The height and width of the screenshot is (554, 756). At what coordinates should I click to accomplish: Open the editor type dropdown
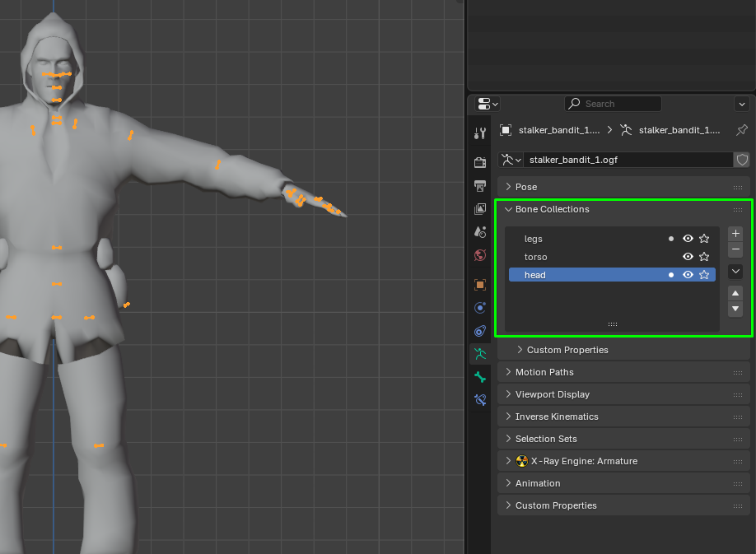(488, 104)
